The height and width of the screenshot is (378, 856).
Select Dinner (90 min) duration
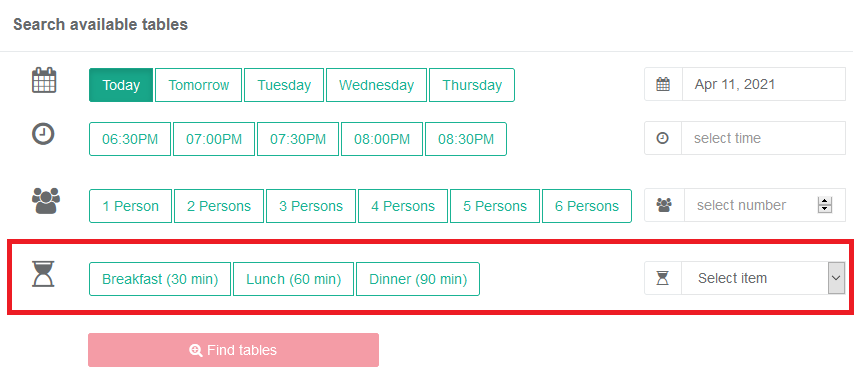pos(418,279)
